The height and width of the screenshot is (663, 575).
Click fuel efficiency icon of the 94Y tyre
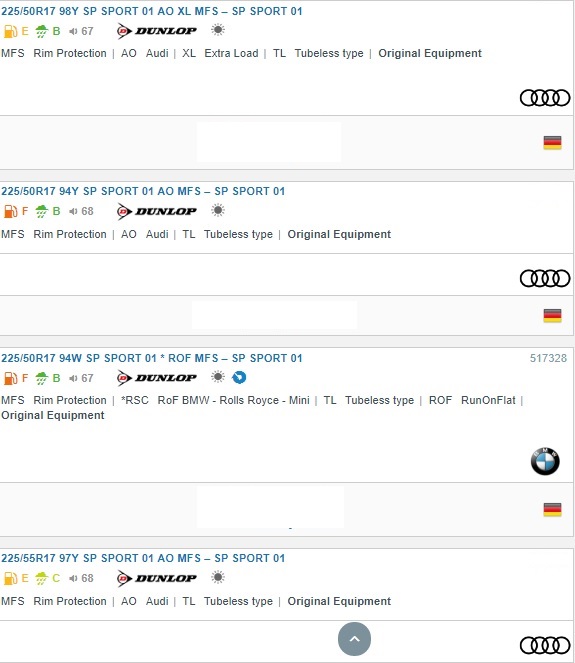coord(10,211)
